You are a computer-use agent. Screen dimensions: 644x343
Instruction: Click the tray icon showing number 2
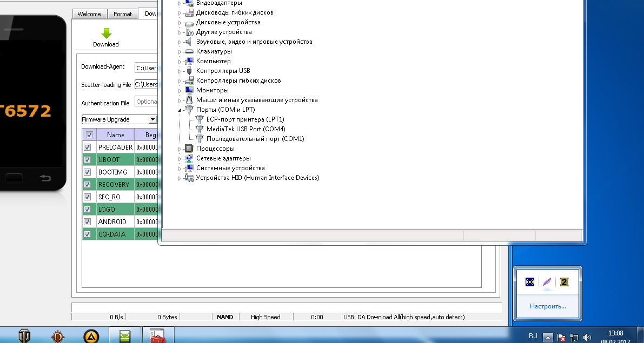tap(565, 282)
